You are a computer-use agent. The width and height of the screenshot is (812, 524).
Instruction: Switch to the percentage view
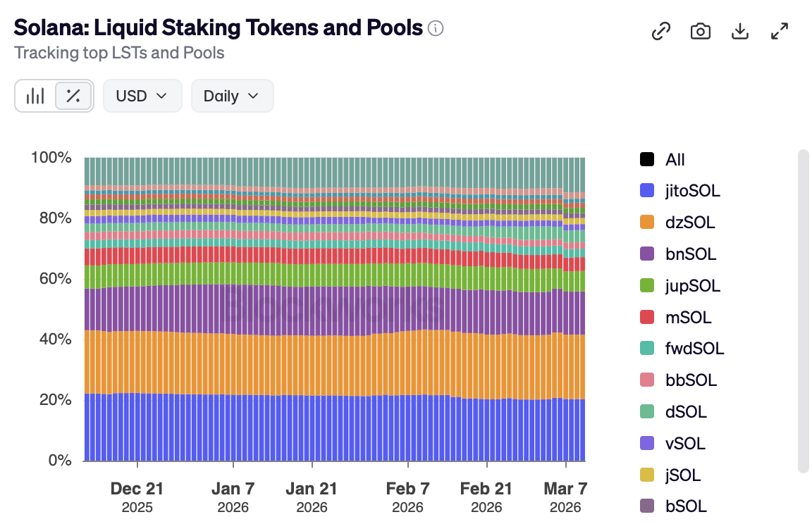[73, 96]
